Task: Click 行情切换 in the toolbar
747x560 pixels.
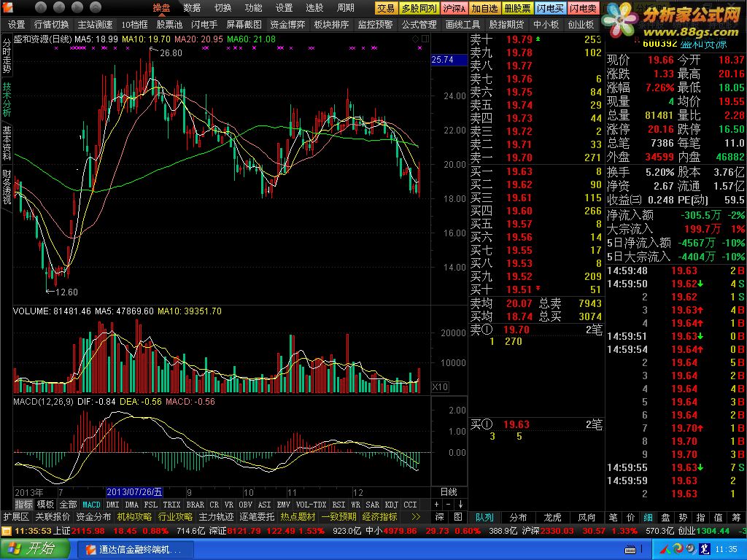Action: 52,24
